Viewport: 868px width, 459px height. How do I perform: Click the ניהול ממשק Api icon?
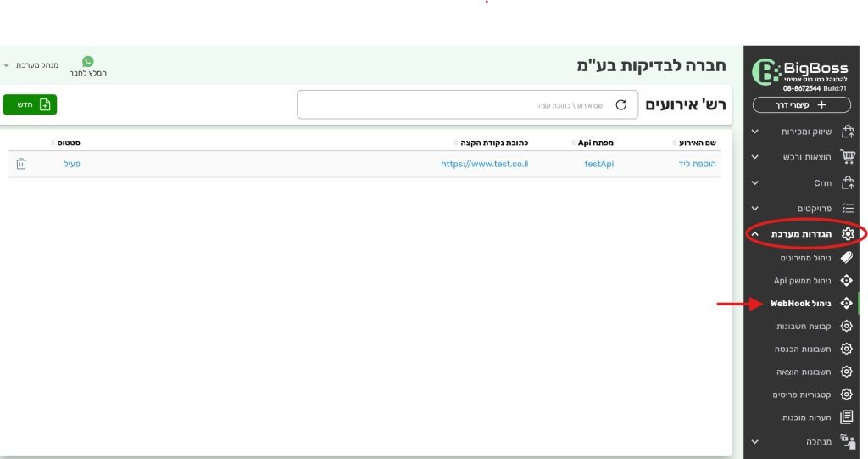point(847,281)
